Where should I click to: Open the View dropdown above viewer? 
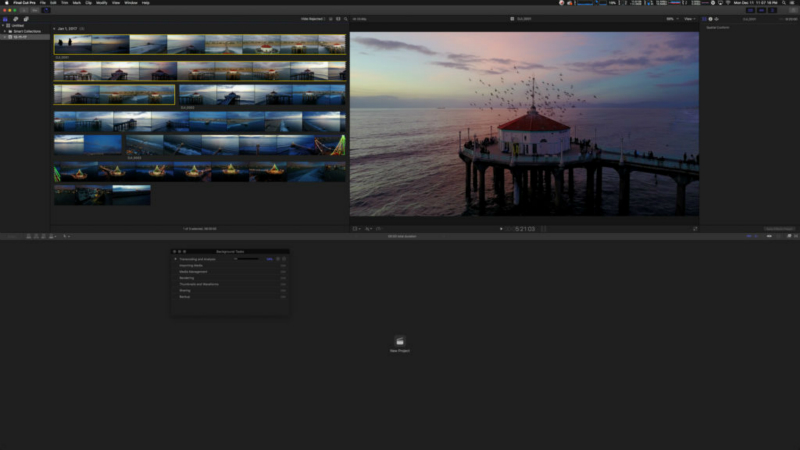coord(690,18)
